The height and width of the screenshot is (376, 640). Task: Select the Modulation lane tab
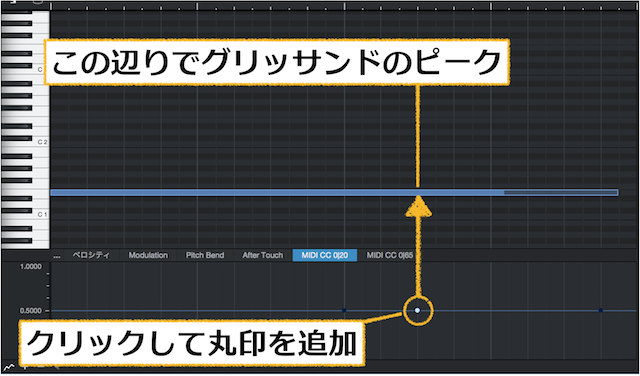[x=148, y=256]
